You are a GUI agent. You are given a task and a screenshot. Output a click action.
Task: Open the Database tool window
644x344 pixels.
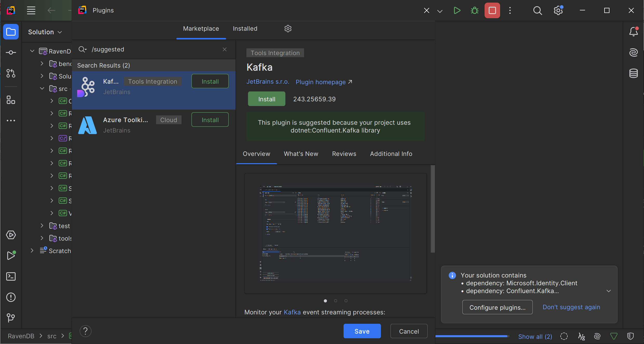634,73
